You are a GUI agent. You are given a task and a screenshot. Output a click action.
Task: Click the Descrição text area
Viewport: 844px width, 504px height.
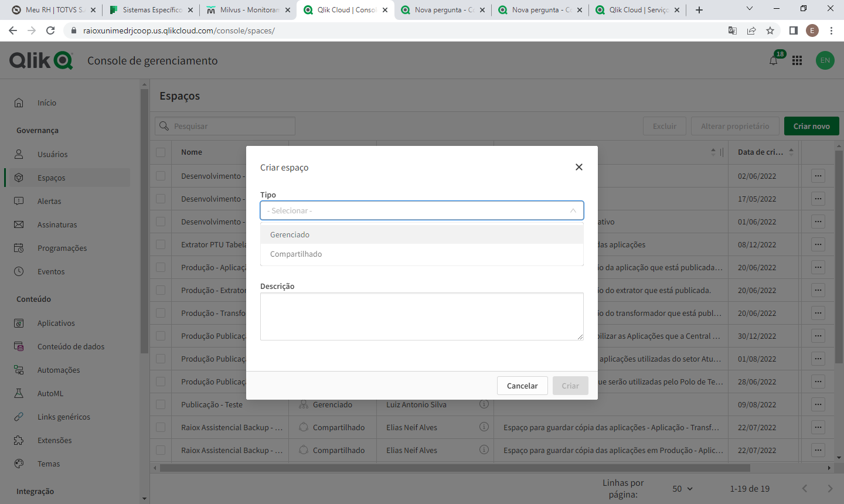tap(421, 316)
